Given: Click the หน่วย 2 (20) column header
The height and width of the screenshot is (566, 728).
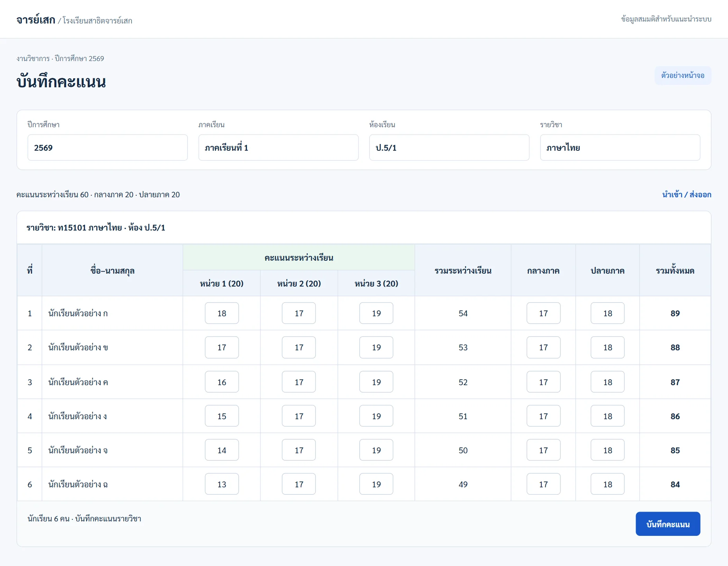Looking at the screenshot, I should coord(299,283).
